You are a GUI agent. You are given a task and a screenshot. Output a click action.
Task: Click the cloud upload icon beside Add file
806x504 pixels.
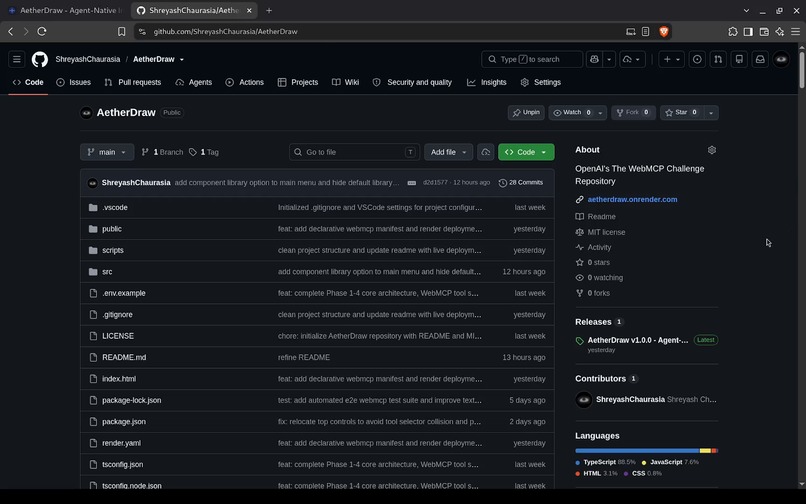coord(486,152)
